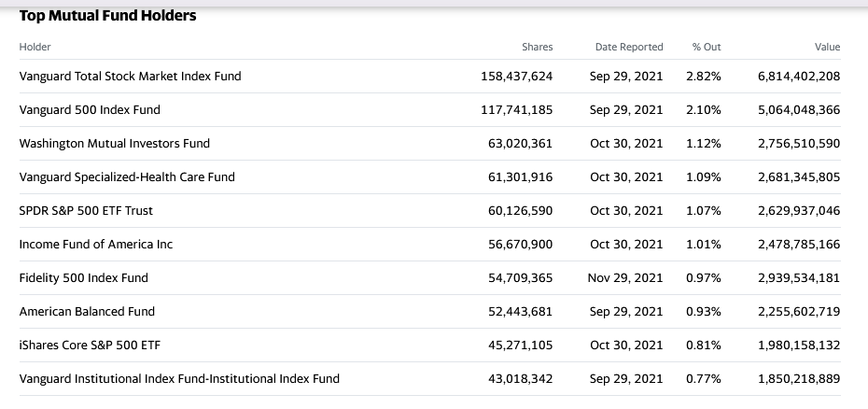Click the 6,814,402,208 value cell
This screenshot has width=868, height=409.
(799, 76)
